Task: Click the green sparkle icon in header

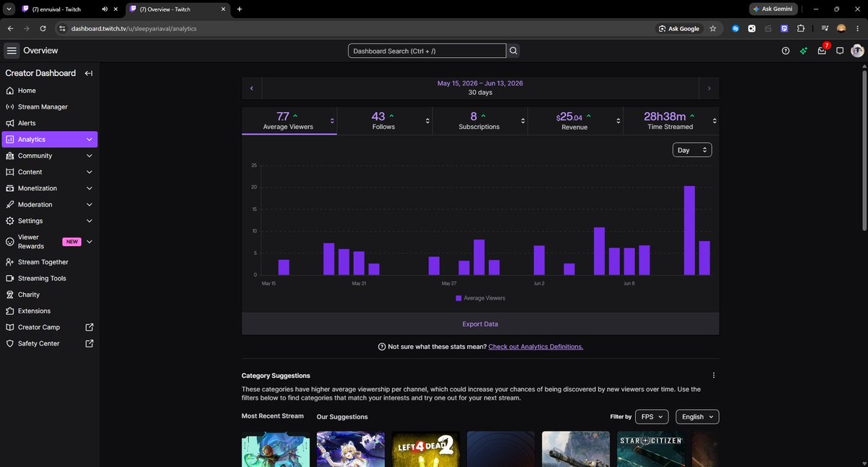Action: pos(804,51)
